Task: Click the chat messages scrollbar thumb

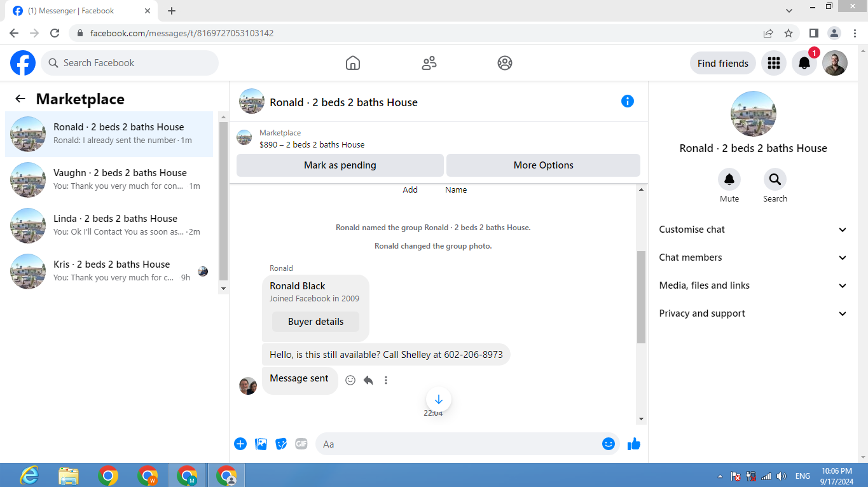Action: point(641,297)
